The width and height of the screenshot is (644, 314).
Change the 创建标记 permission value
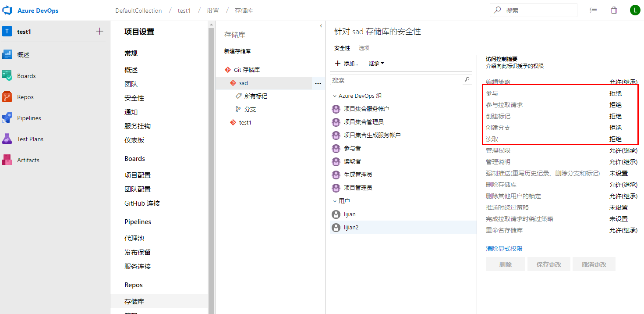point(616,116)
